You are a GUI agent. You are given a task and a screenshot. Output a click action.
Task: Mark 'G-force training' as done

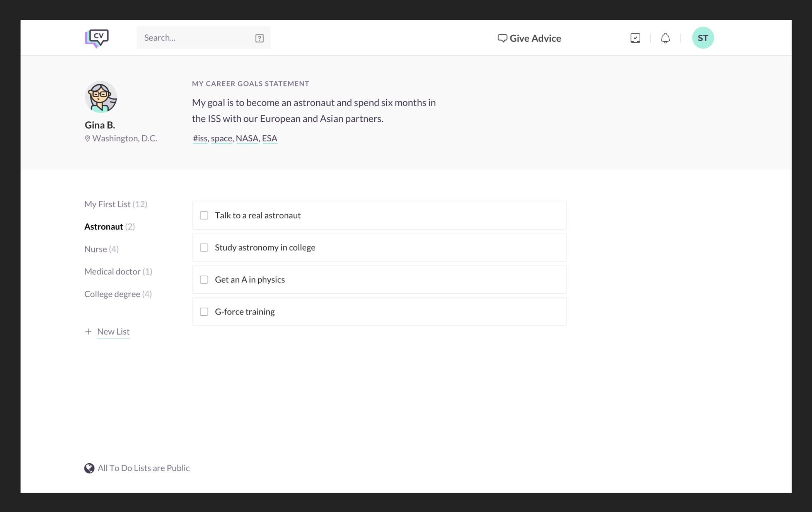(x=204, y=311)
